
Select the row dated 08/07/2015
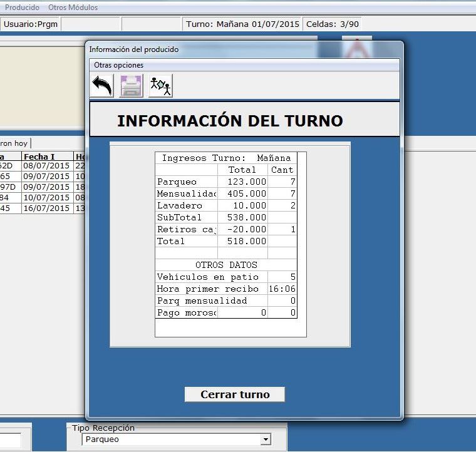click(46, 166)
